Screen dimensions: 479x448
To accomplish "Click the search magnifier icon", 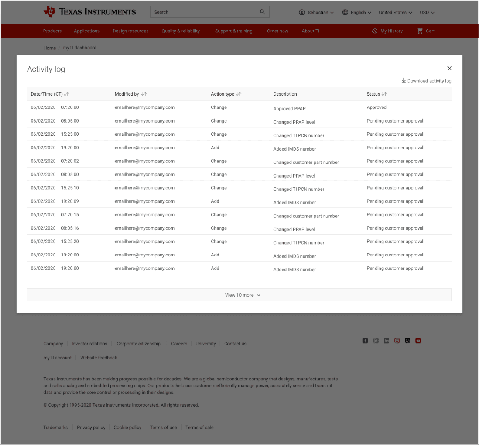I will coord(262,12).
